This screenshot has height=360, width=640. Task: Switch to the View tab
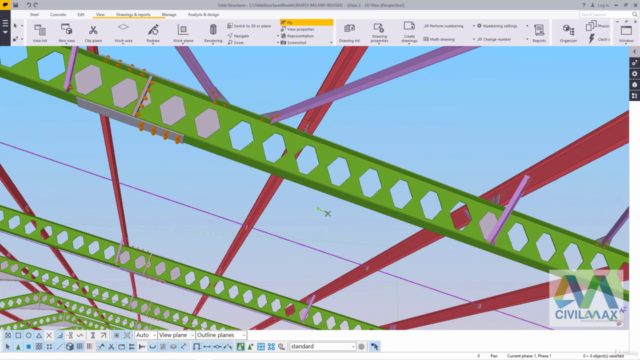[x=100, y=14]
